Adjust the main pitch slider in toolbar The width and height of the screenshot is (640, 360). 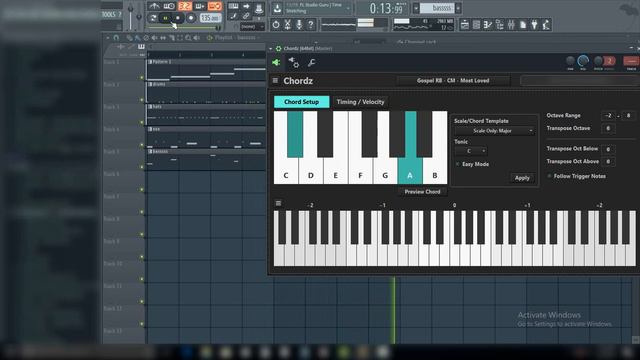pyautogui.click(x=139, y=16)
